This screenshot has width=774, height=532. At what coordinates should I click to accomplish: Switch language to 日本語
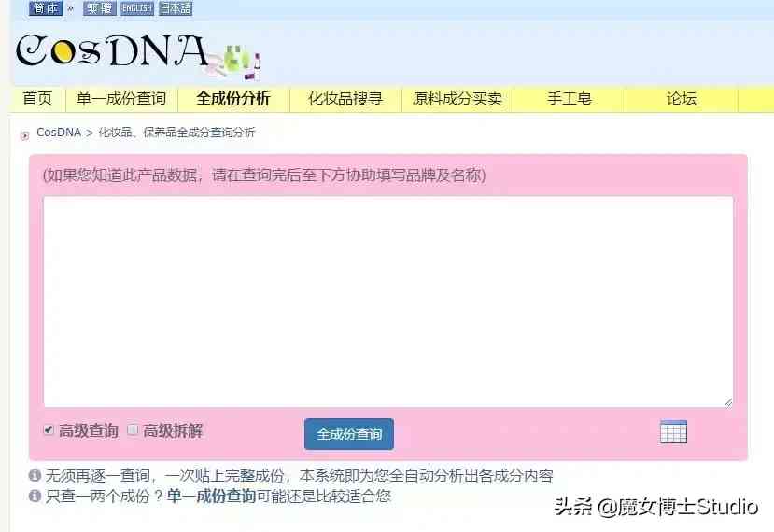[176, 8]
